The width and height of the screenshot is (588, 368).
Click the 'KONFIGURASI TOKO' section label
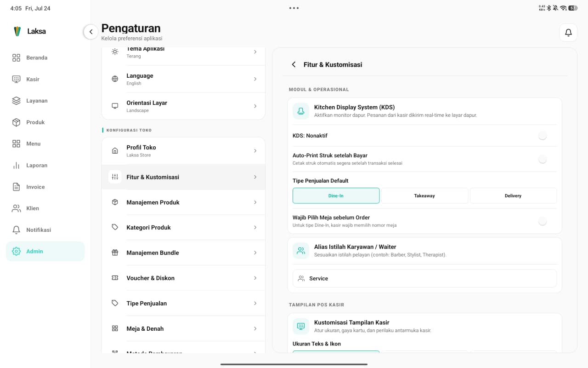pos(129,130)
